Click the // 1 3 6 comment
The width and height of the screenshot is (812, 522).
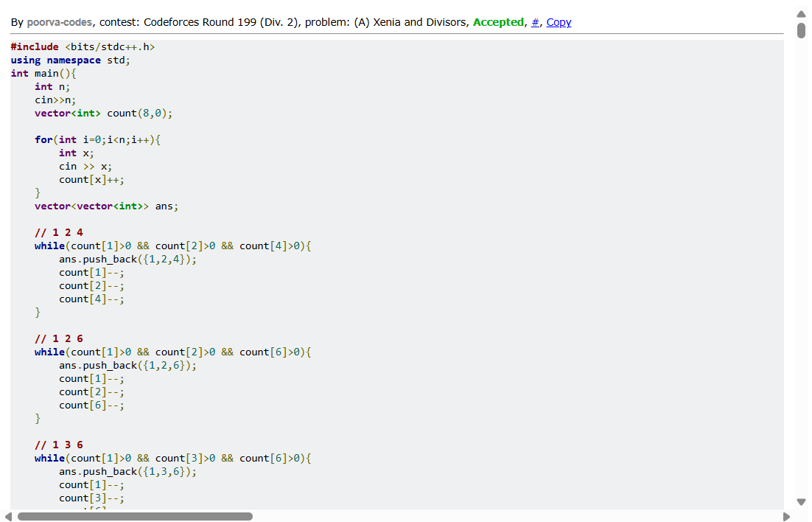coord(59,445)
